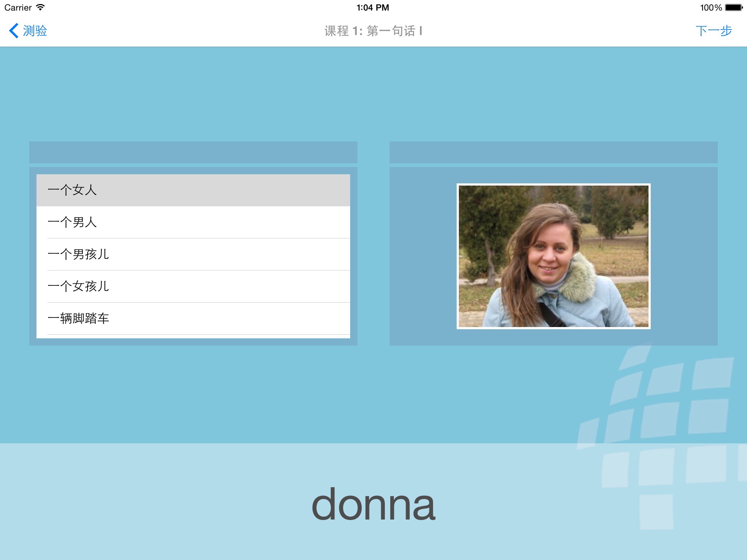Tap the Wi-Fi status icon
Image resolution: width=747 pixels, height=560 pixels.
40,7
